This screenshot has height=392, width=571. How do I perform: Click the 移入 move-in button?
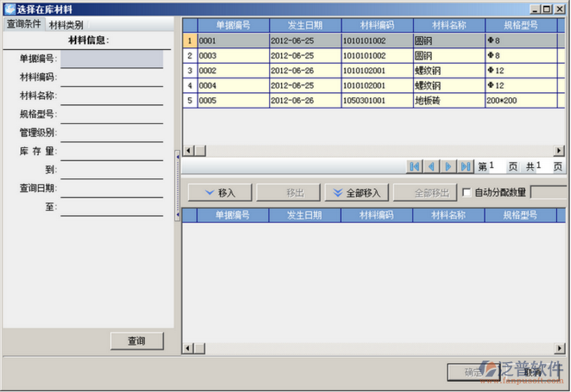click(x=220, y=193)
